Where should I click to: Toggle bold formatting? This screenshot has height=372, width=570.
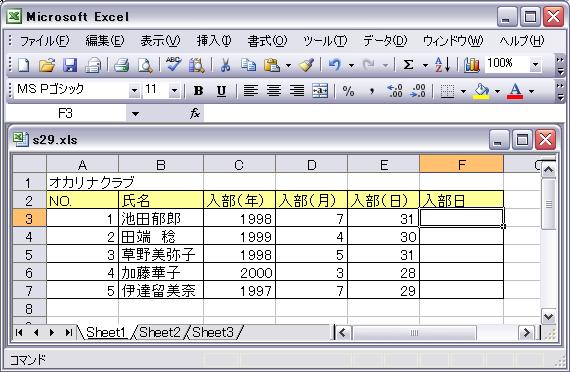tap(198, 91)
